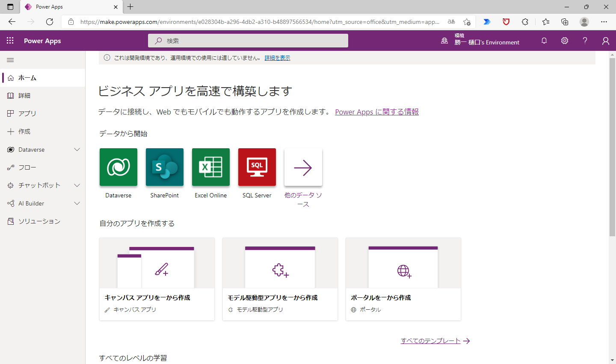616x364 pixels.
Task: Open フロー in the left navigation
Action: coord(43,167)
